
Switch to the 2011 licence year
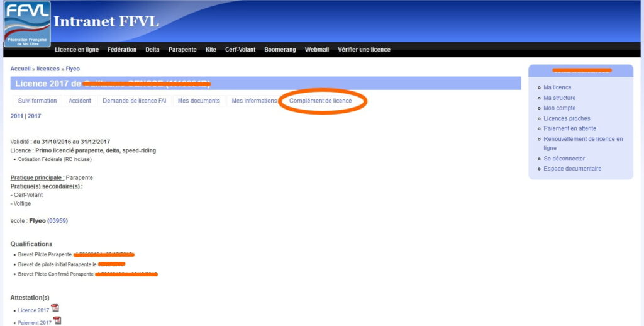click(x=17, y=116)
